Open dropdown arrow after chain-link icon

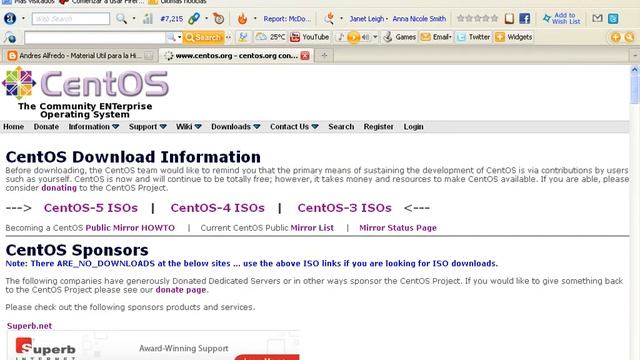click(207, 18)
